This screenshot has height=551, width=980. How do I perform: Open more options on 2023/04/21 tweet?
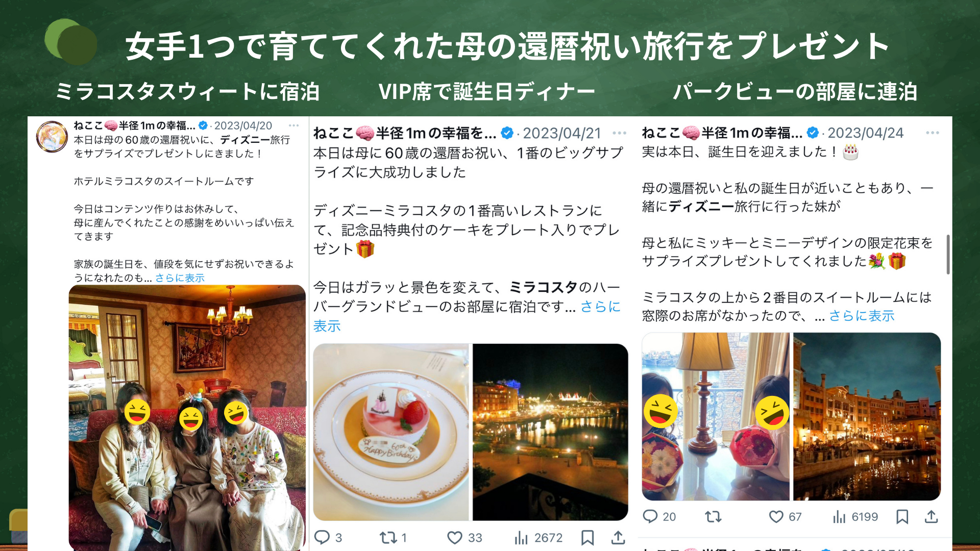[620, 133]
